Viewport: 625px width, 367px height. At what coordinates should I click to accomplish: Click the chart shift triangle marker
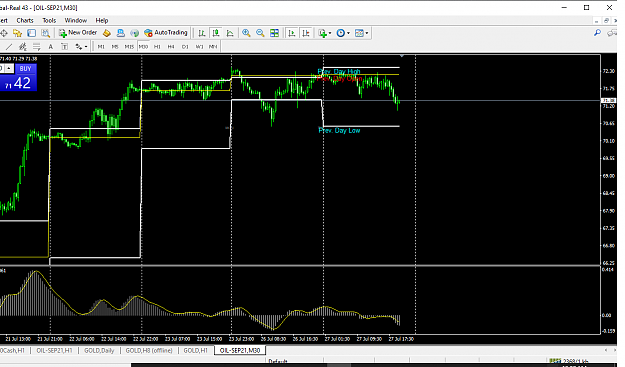click(x=402, y=56)
